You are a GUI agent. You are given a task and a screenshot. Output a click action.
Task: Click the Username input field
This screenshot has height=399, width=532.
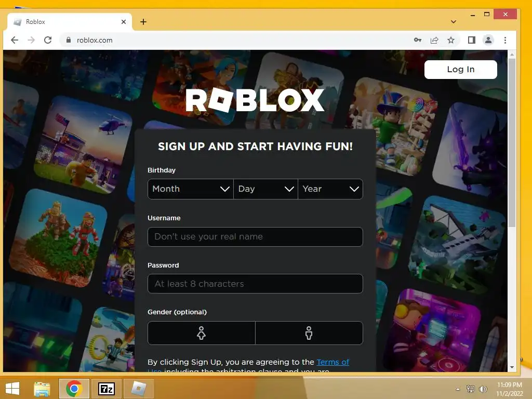255,237
